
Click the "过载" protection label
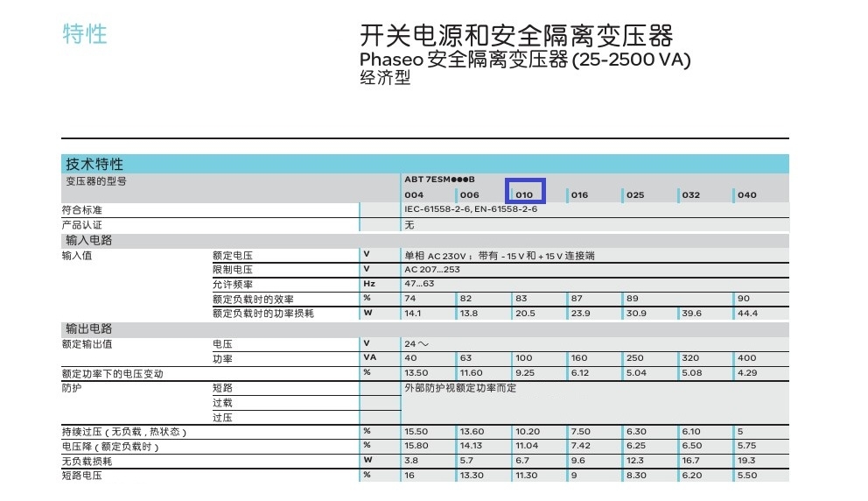pyautogui.click(x=222, y=403)
